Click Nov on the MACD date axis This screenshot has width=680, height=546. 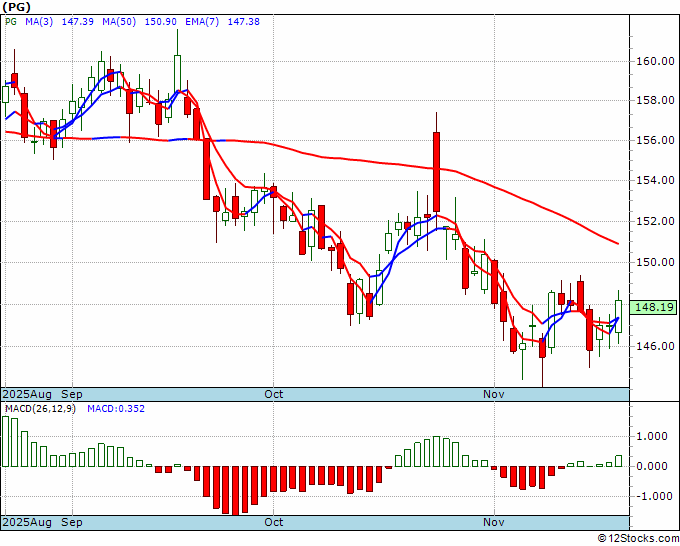pos(494,522)
